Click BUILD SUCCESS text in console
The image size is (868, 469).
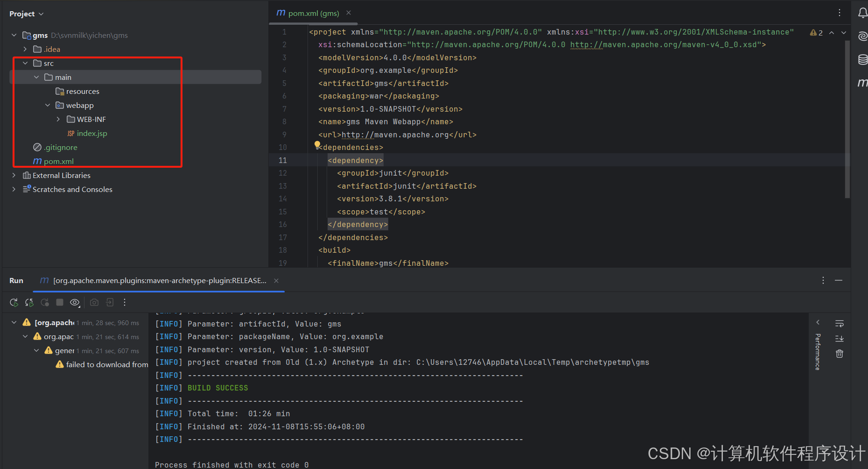tap(218, 388)
